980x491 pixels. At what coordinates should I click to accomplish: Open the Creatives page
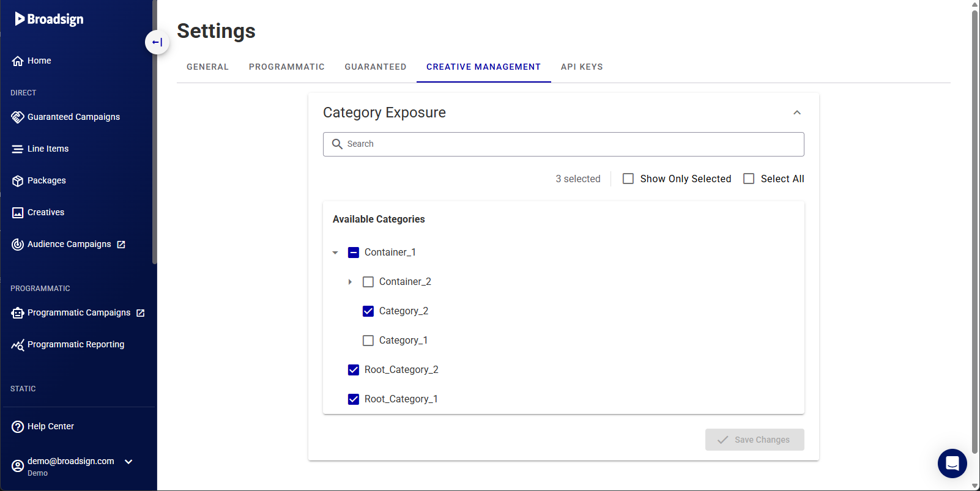pos(46,212)
